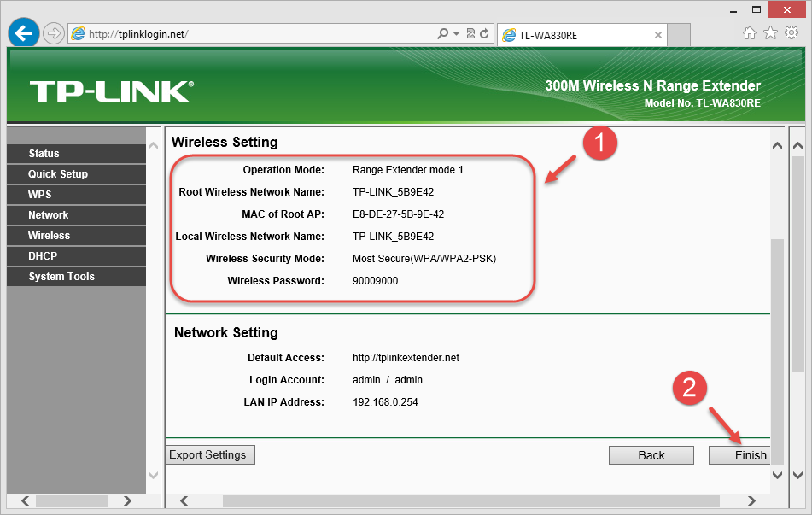Screen dimensions: 812x515
Task: Click the compatibility view icon
Action: coord(470,33)
